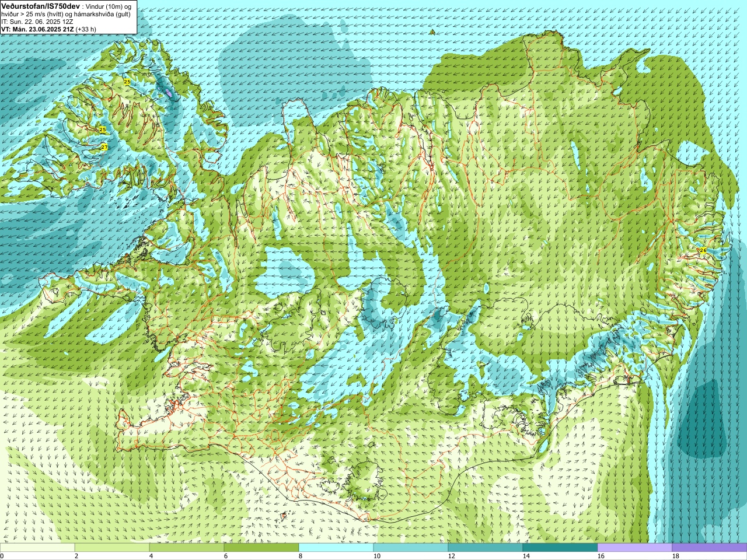The width and height of the screenshot is (747, 560).
Task: Select the 12–14 m/s darker teal legend color
Action: point(486,548)
